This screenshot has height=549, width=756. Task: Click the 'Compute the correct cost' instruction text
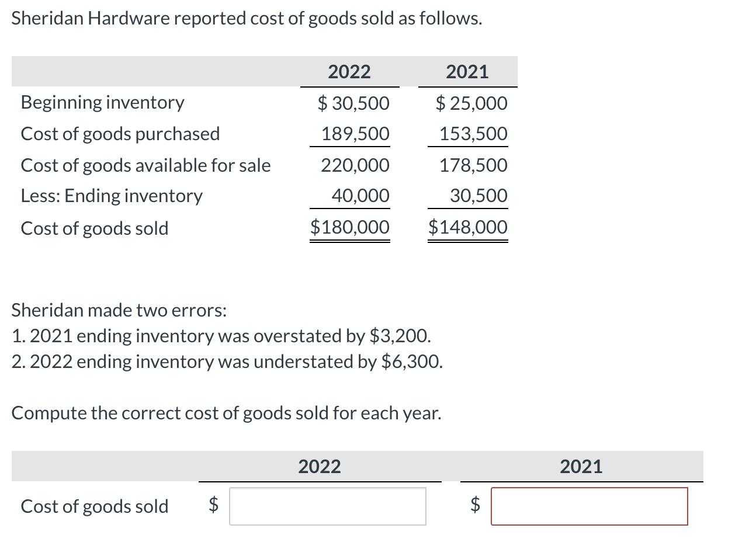(x=226, y=413)
